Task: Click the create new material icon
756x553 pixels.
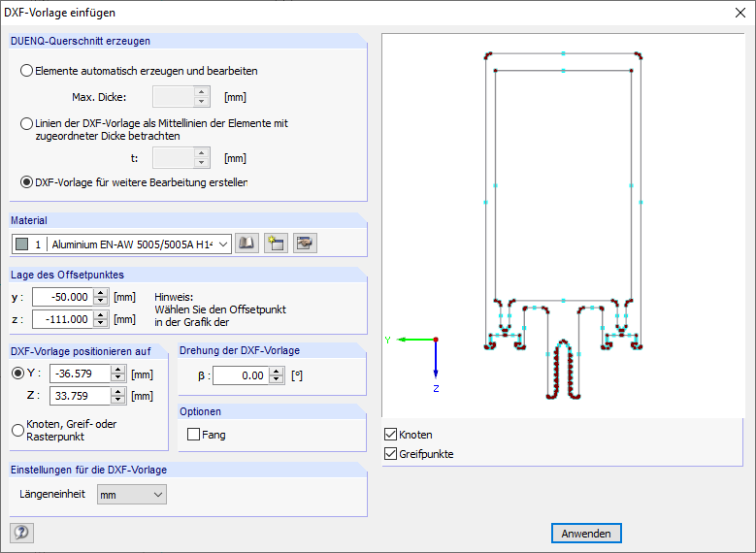Action: [x=276, y=243]
